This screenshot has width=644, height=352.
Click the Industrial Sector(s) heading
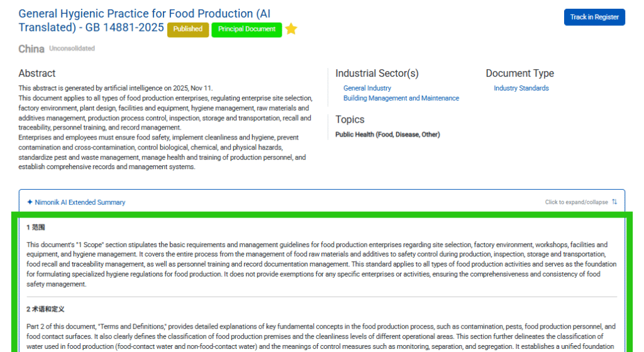(x=377, y=74)
